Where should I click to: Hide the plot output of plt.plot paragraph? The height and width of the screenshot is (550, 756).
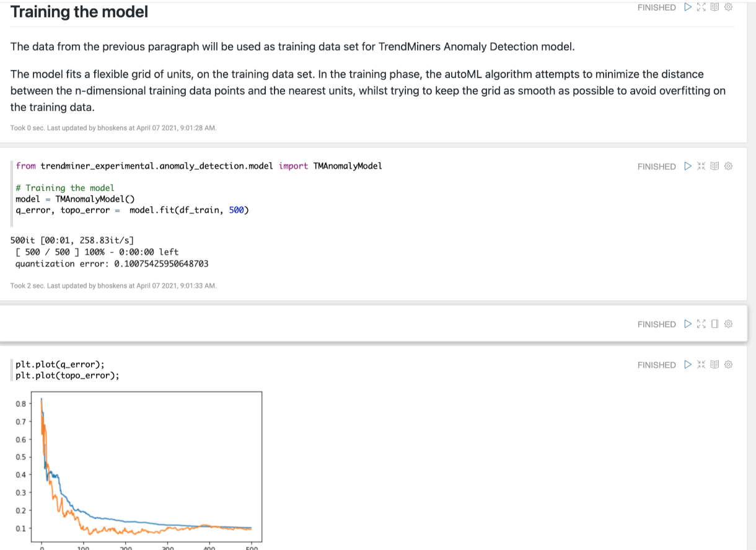[x=714, y=365]
